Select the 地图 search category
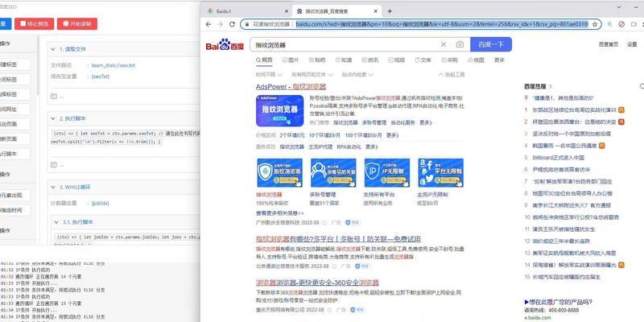The image size is (644, 322). pos(476,60)
